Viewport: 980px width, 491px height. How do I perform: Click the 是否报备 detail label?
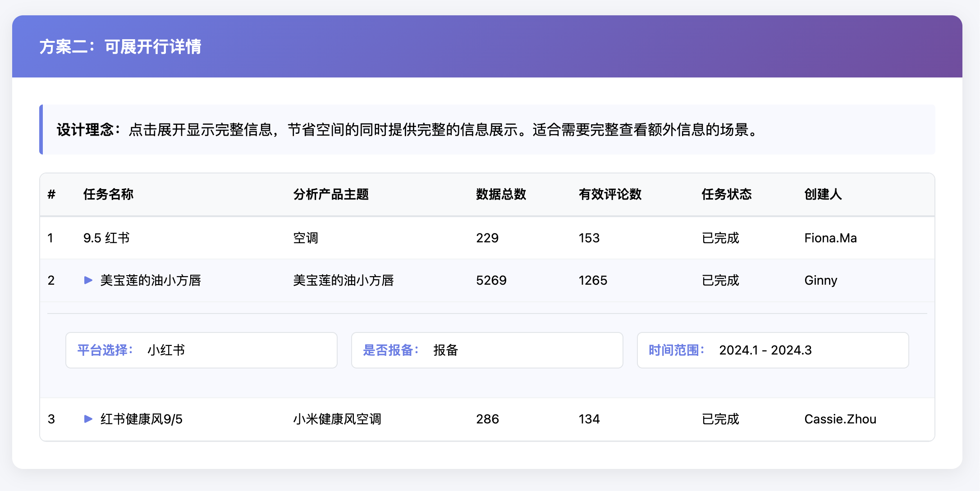[x=391, y=350]
